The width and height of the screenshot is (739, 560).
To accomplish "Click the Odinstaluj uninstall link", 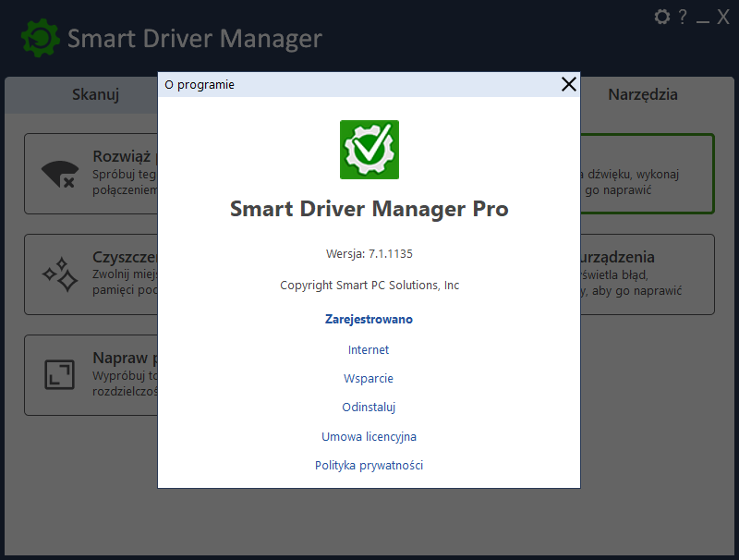I will [369, 408].
